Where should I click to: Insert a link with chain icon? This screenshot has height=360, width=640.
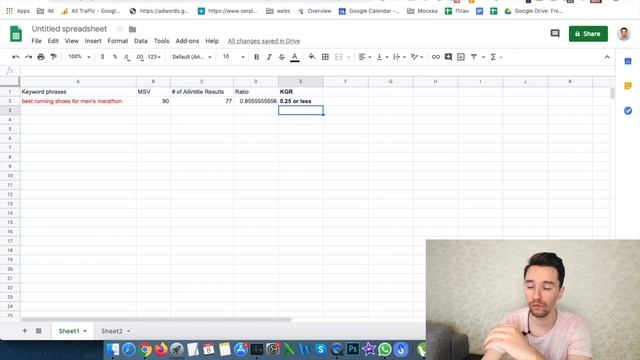tap(436, 57)
